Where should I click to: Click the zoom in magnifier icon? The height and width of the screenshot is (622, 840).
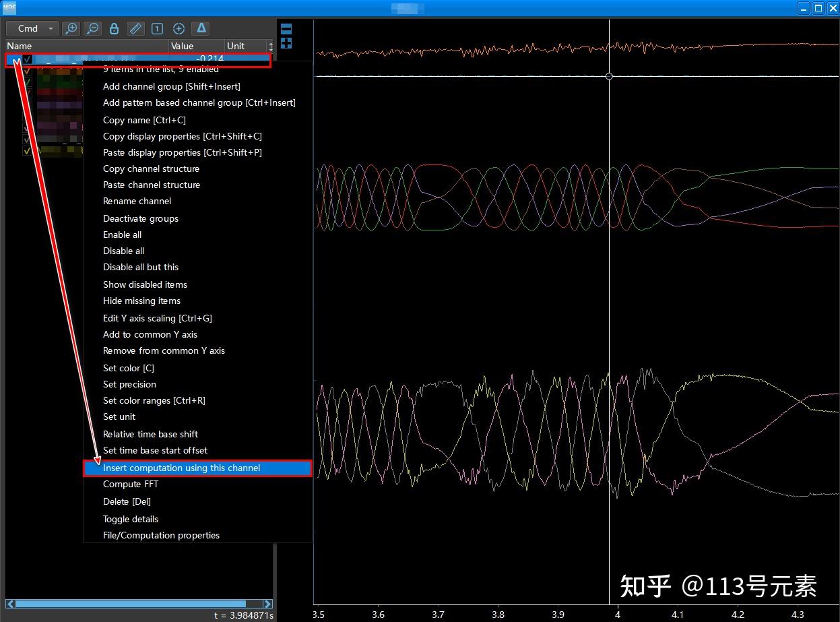coord(70,28)
